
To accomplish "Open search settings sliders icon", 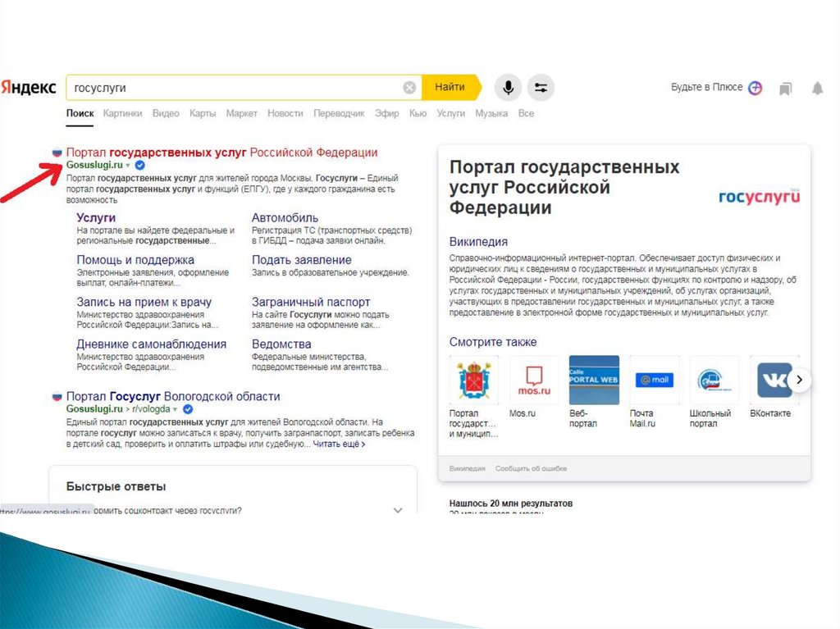I will pyautogui.click(x=541, y=87).
